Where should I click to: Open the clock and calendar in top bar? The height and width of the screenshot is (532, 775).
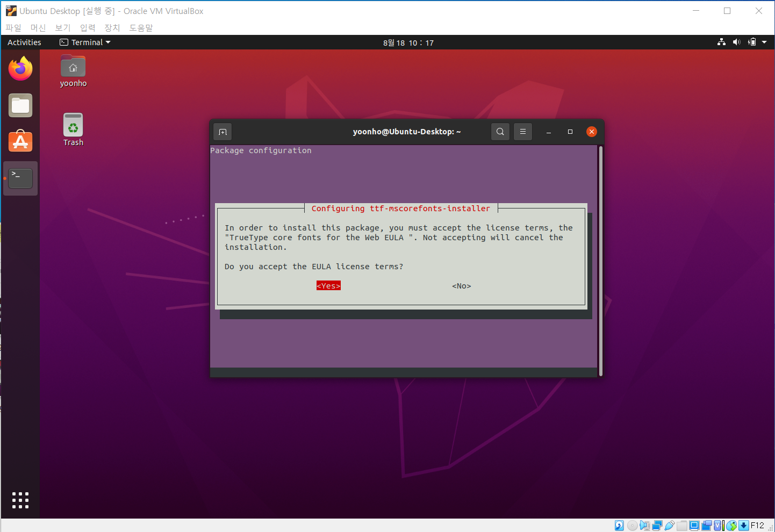coord(408,42)
